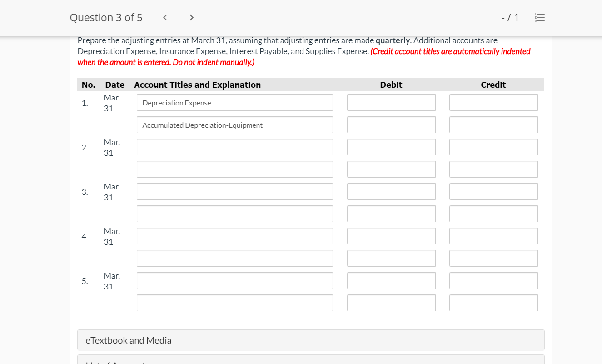
Task: Go to previous question arrow
Action: point(165,18)
